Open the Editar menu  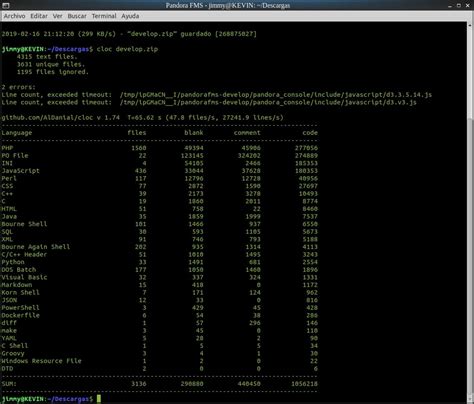(39, 16)
